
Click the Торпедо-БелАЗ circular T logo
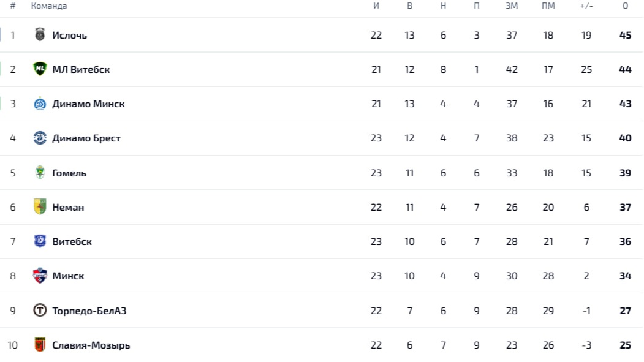tap(40, 311)
